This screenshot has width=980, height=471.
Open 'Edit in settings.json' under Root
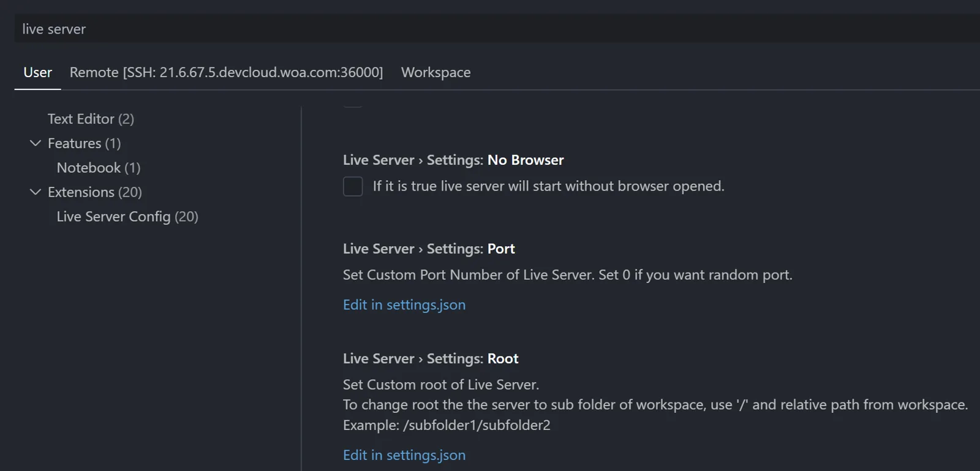[404, 455]
